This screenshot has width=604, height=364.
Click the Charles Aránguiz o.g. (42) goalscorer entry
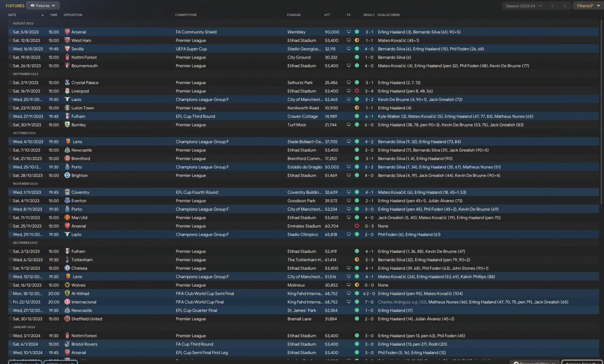[x=401, y=302]
